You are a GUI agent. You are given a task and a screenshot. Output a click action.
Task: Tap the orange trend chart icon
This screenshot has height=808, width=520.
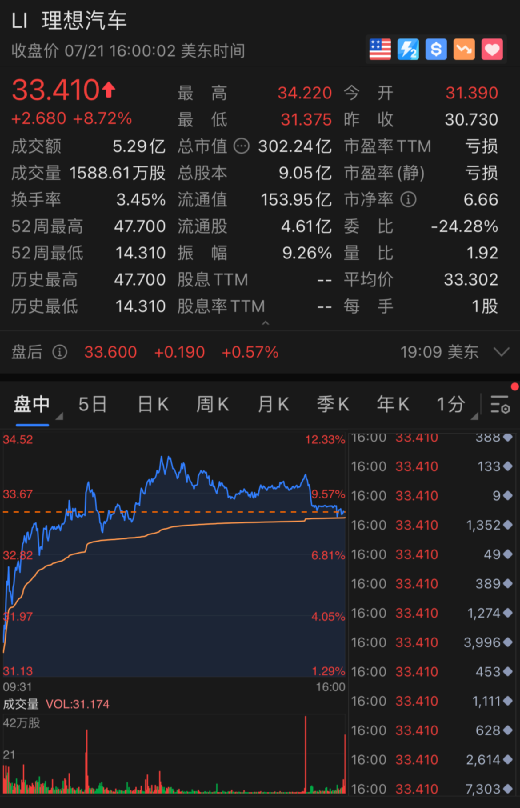point(464,49)
